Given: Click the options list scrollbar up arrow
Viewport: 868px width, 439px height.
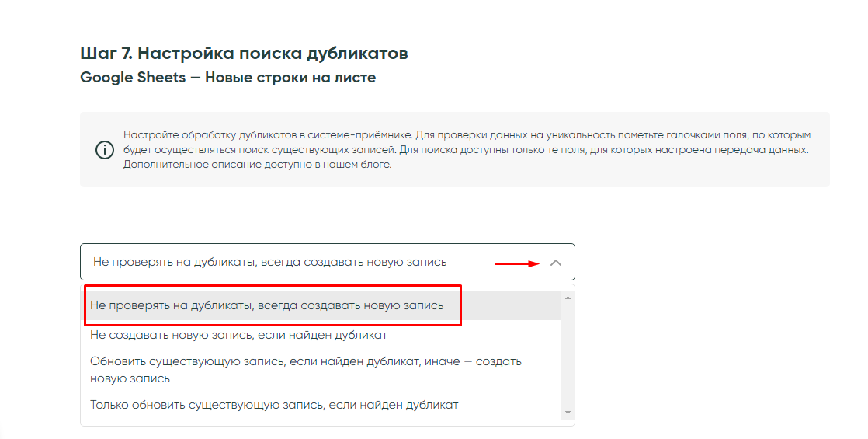Looking at the screenshot, I should click(568, 298).
